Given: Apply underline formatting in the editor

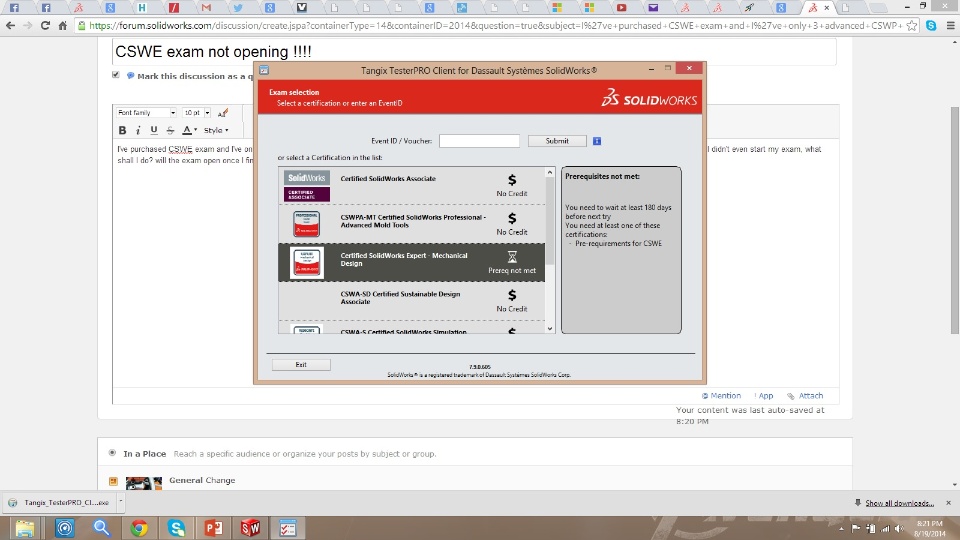Looking at the screenshot, I should (x=154, y=130).
